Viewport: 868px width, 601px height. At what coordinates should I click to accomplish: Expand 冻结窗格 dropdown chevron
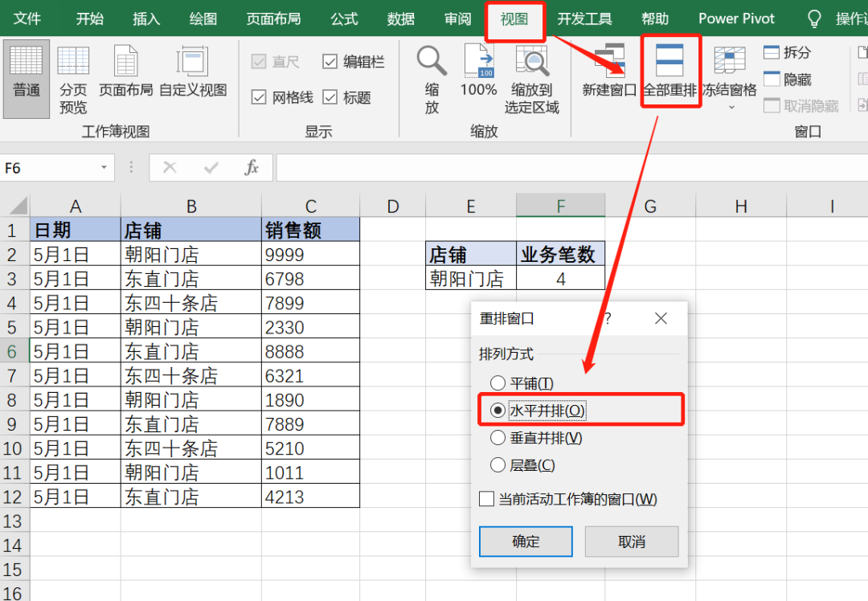point(731,107)
